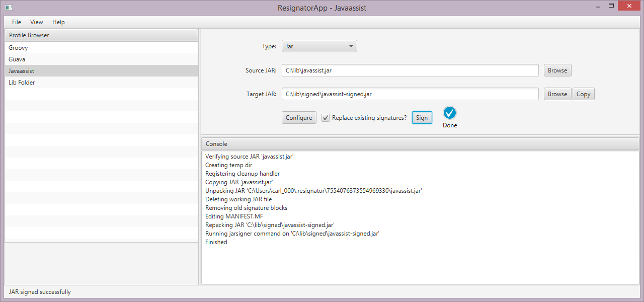Open the File menu
This screenshot has height=302, width=644.
[17, 22]
